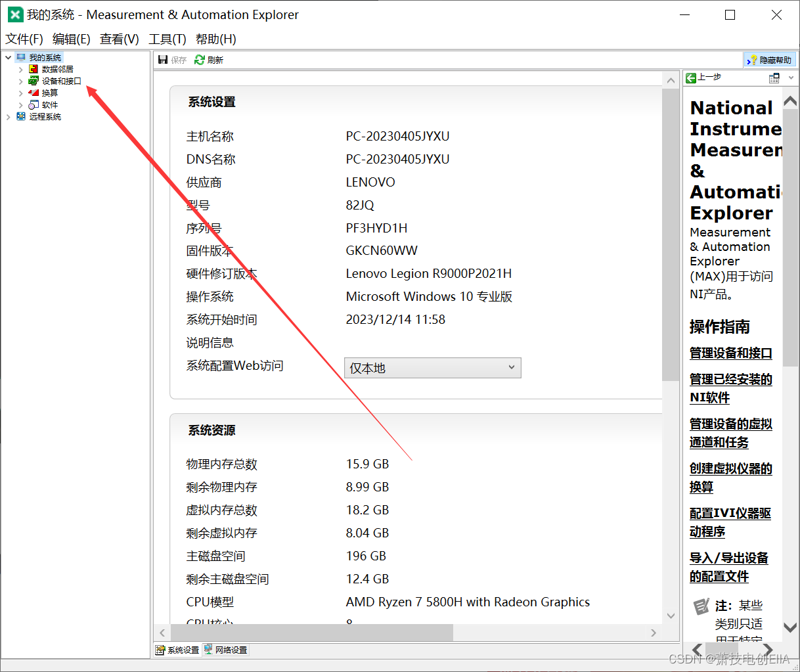Open the 管理设备的虚拟通道和任务 link
The width and height of the screenshot is (800, 672).
pyautogui.click(x=730, y=433)
